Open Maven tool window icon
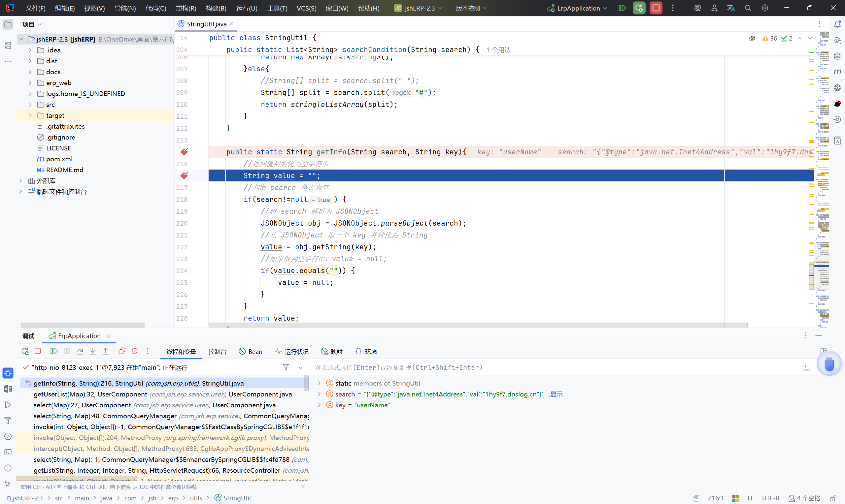This screenshot has width=845, height=504. (837, 72)
